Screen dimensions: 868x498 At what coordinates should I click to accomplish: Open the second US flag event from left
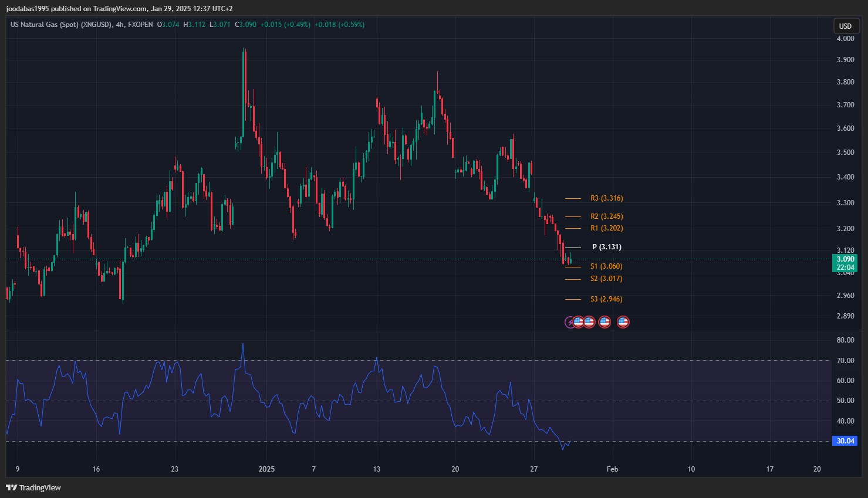tap(589, 322)
